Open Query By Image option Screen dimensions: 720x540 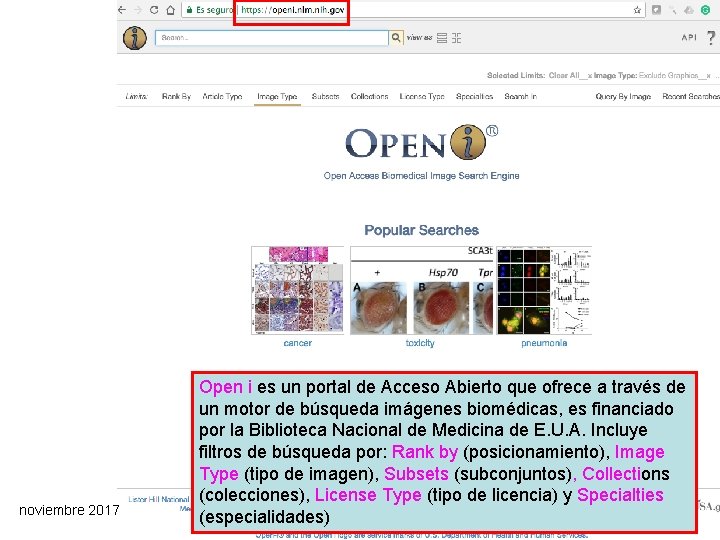(623, 96)
